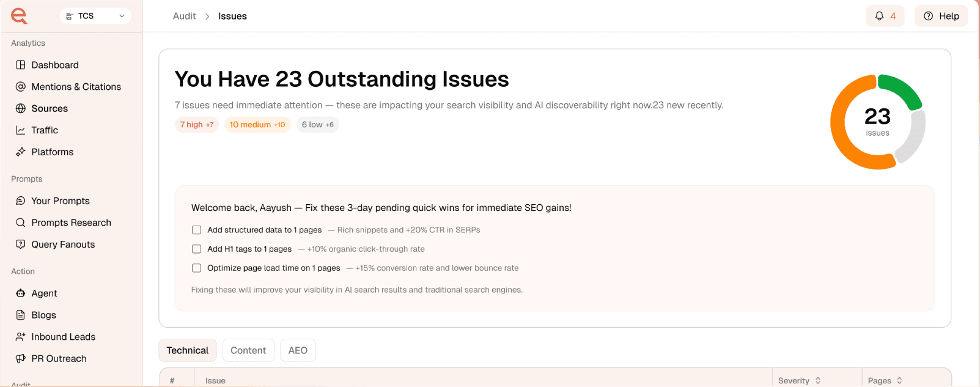Select Mentions & Citations in the sidebar
980x387 pixels.
(x=76, y=86)
